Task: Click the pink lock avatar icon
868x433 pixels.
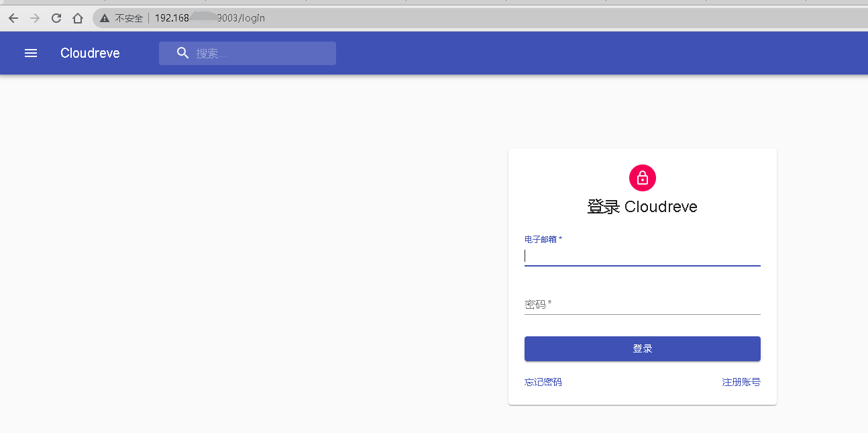Action: [x=642, y=177]
